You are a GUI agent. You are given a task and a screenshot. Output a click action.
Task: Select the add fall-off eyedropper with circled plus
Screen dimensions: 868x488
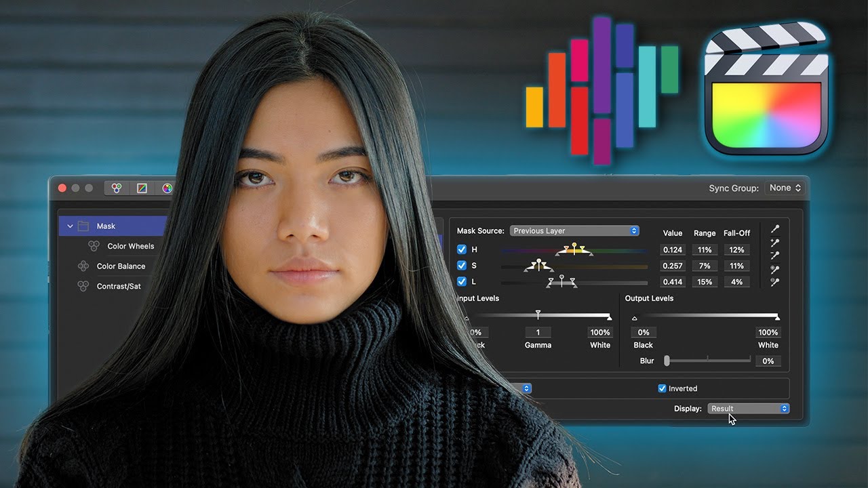pyautogui.click(x=775, y=269)
